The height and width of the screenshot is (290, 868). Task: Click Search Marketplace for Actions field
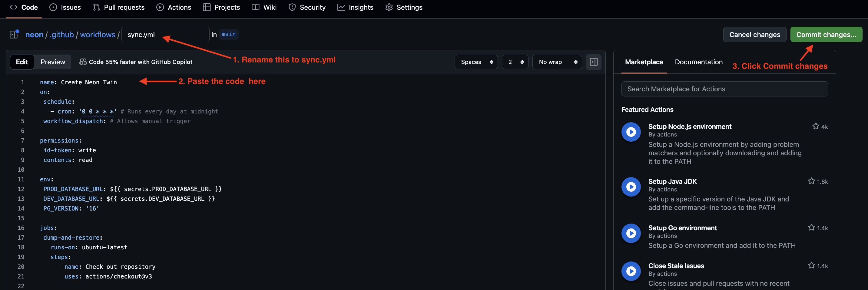coord(724,89)
